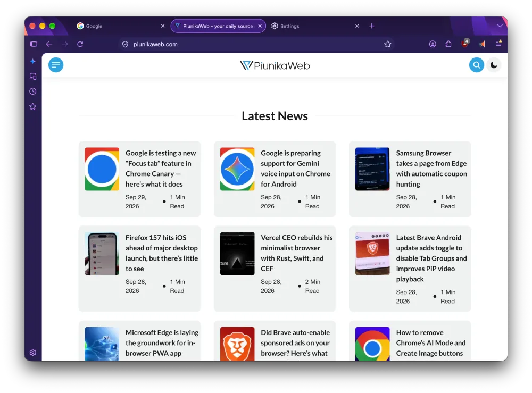Open the extensions puzzle icon
This screenshot has width=532, height=393.
pyautogui.click(x=448, y=44)
